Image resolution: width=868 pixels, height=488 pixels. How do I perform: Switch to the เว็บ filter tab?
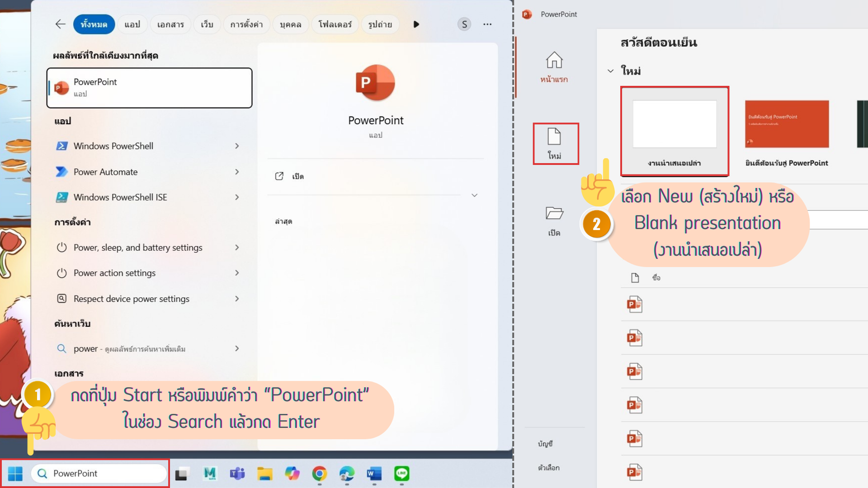(x=207, y=24)
